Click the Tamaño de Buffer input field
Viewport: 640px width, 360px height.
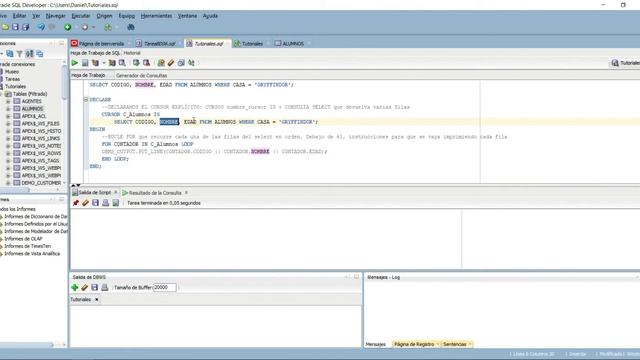[x=164, y=287]
